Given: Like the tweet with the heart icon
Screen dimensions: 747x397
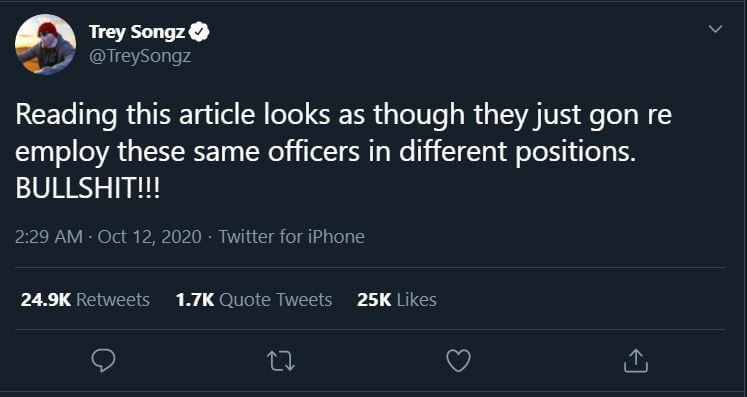Looking at the screenshot, I should (x=458, y=361).
